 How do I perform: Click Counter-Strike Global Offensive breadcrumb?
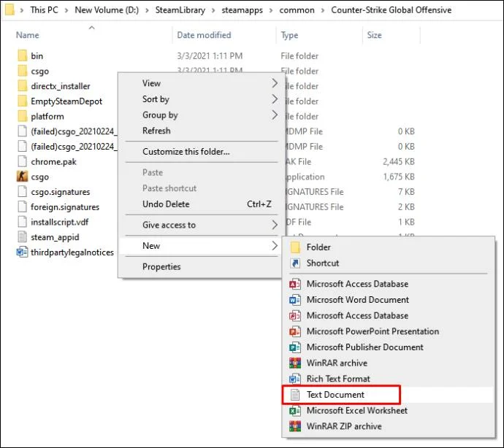392,10
